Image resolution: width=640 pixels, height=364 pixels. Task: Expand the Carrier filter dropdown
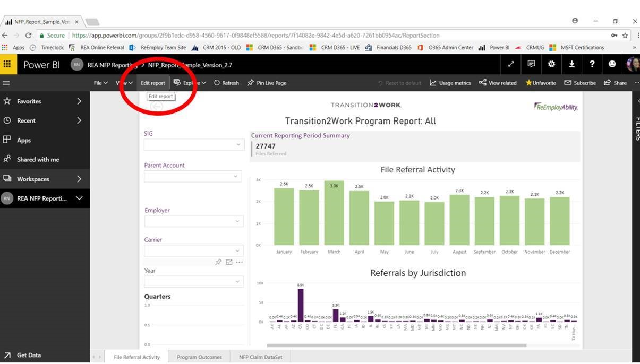click(x=237, y=250)
